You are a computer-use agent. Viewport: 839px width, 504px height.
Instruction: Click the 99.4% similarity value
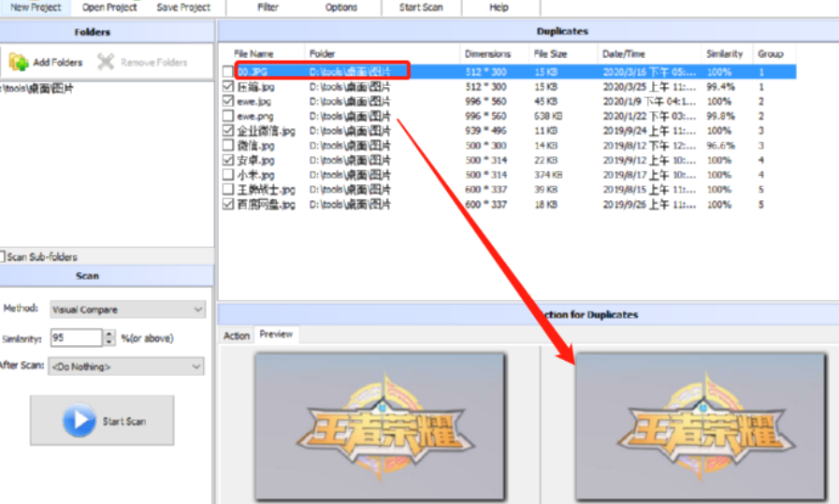click(721, 87)
